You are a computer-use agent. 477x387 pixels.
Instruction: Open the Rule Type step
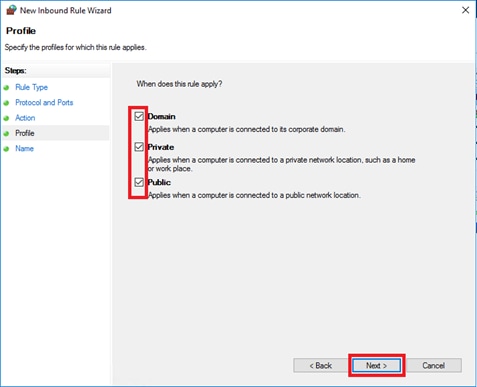[x=31, y=87]
